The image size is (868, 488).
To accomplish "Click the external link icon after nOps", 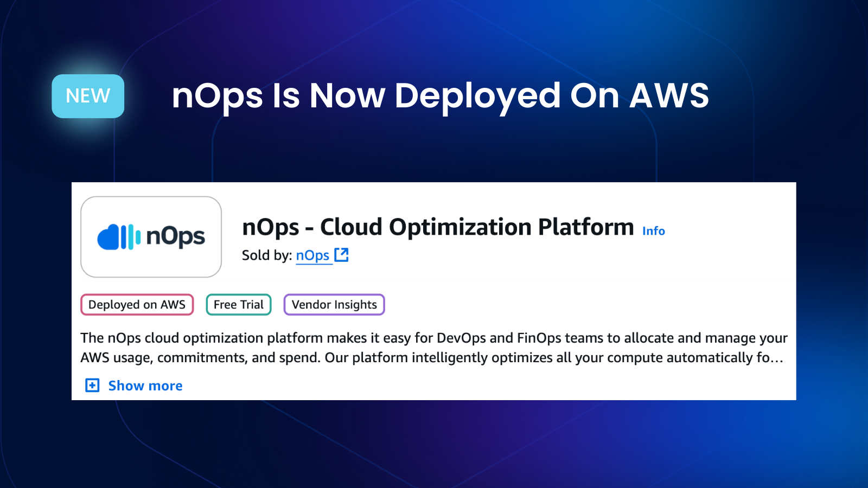I will click(341, 255).
